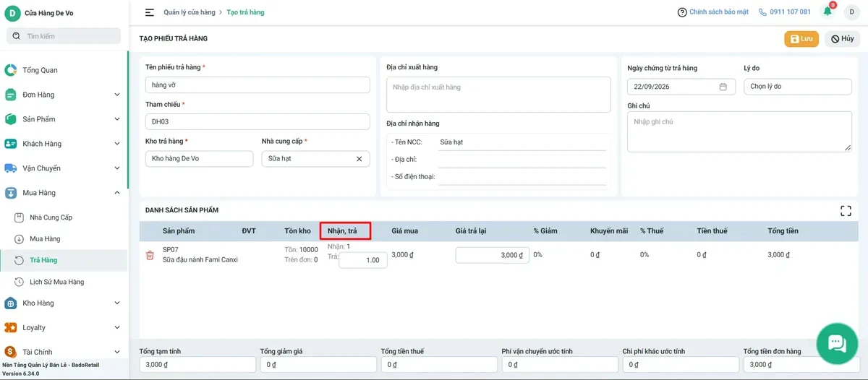Open Chính sách bảo mật link
The image size is (868, 380).
[x=719, y=12]
